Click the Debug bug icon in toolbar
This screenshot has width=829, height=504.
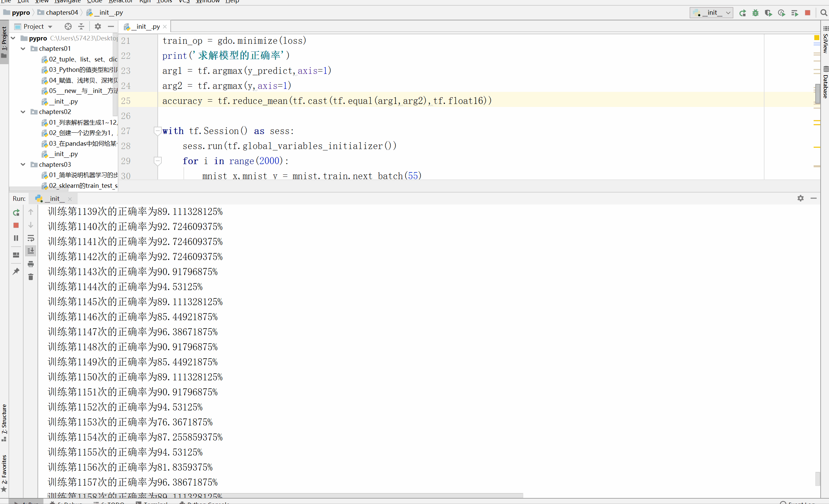(755, 13)
